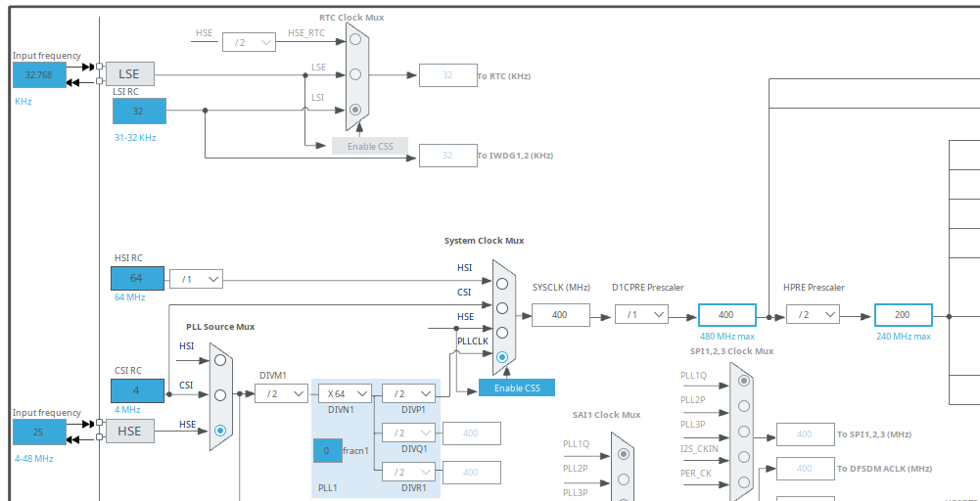Open the DIVN1 multiplier dropdown
This screenshot has height=501, width=980.
345,393
